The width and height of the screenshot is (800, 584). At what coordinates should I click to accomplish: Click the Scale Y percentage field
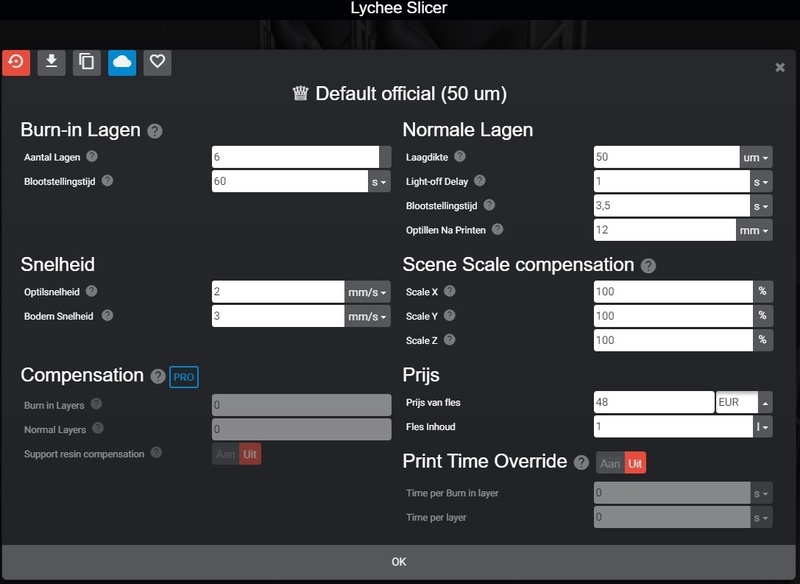coord(673,316)
